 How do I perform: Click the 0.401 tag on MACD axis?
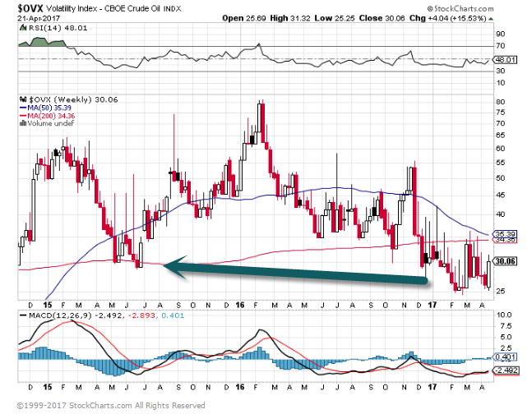505,356
